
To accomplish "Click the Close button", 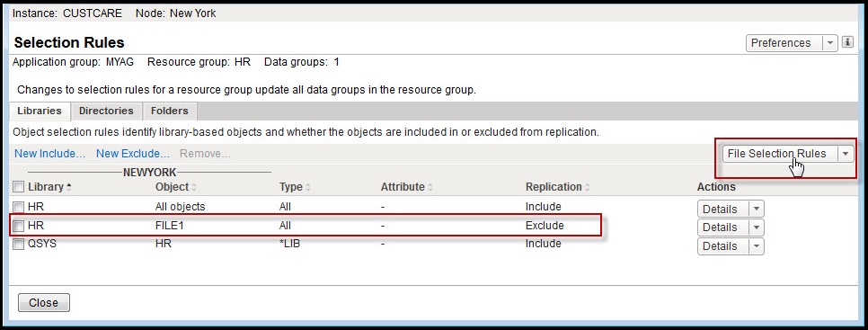I will pyautogui.click(x=44, y=302).
